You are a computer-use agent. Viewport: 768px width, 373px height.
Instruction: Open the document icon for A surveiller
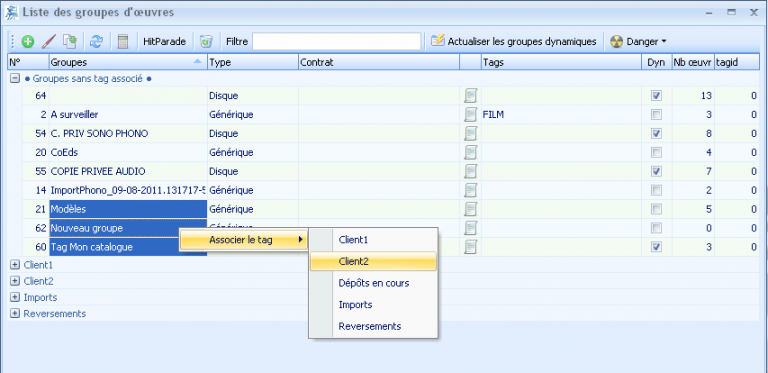[x=470, y=115]
